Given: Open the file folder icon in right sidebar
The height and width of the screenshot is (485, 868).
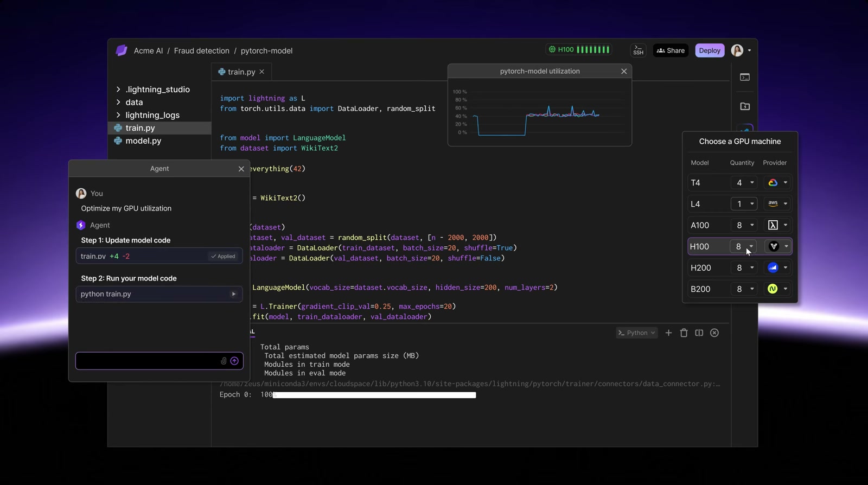Looking at the screenshot, I should click(745, 106).
